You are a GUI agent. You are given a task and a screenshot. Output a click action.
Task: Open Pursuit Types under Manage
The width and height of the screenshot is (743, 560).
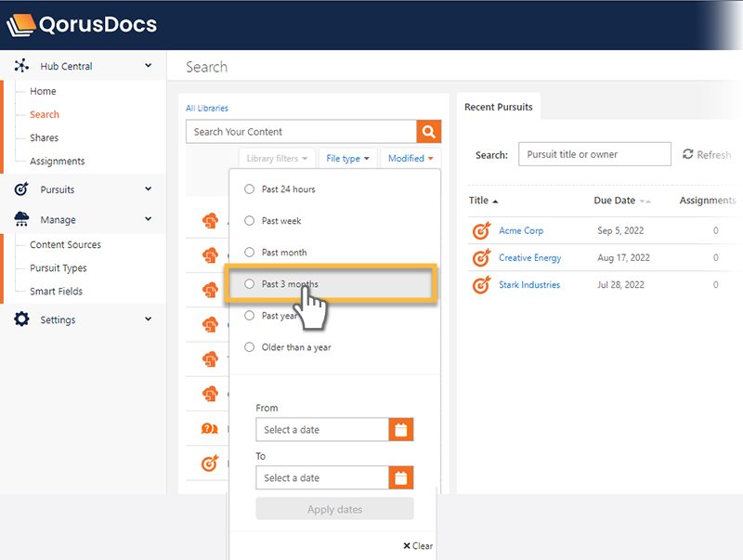(x=59, y=267)
